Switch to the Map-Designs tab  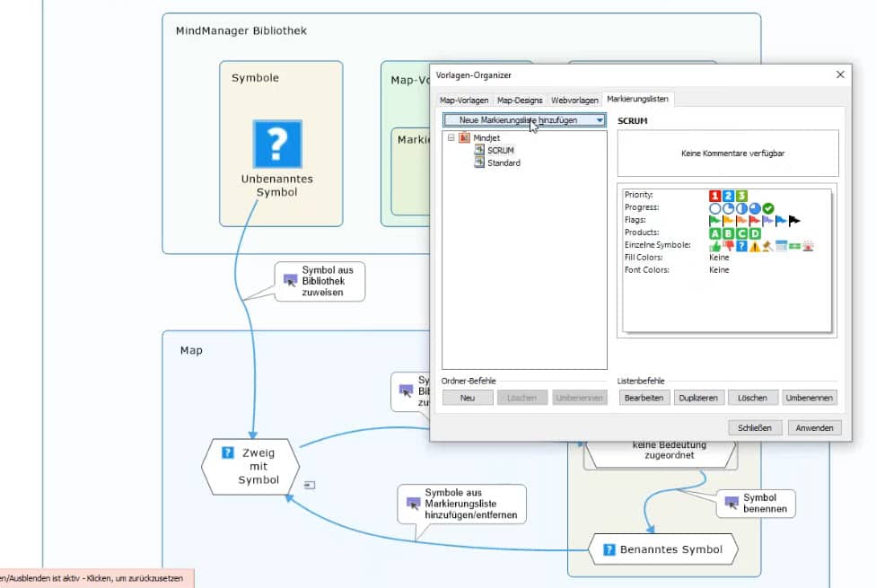519,100
